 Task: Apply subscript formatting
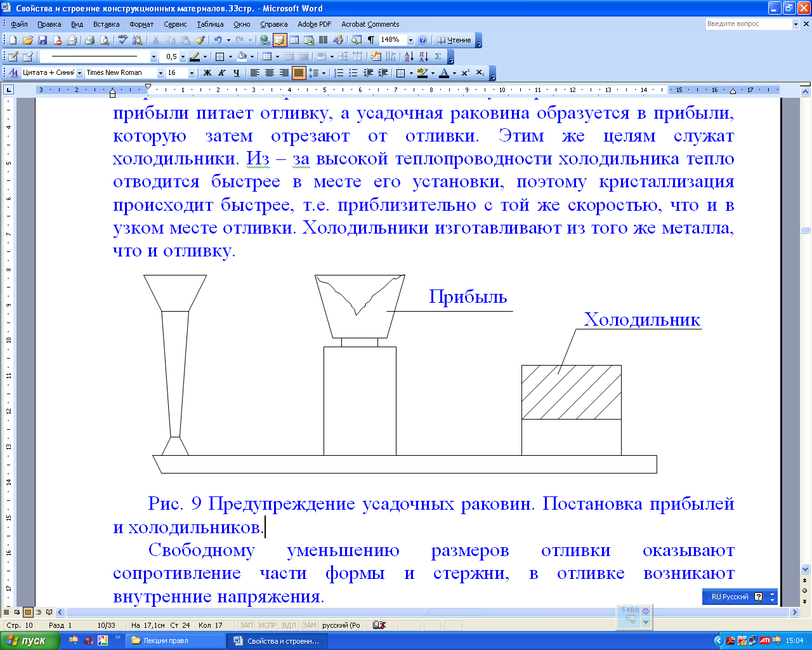pos(480,73)
